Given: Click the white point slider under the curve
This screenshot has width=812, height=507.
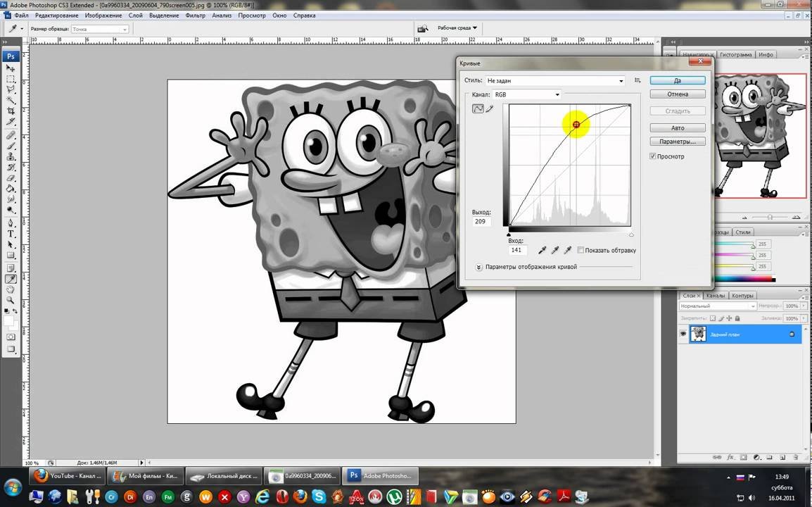Looking at the screenshot, I should pos(631,234).
